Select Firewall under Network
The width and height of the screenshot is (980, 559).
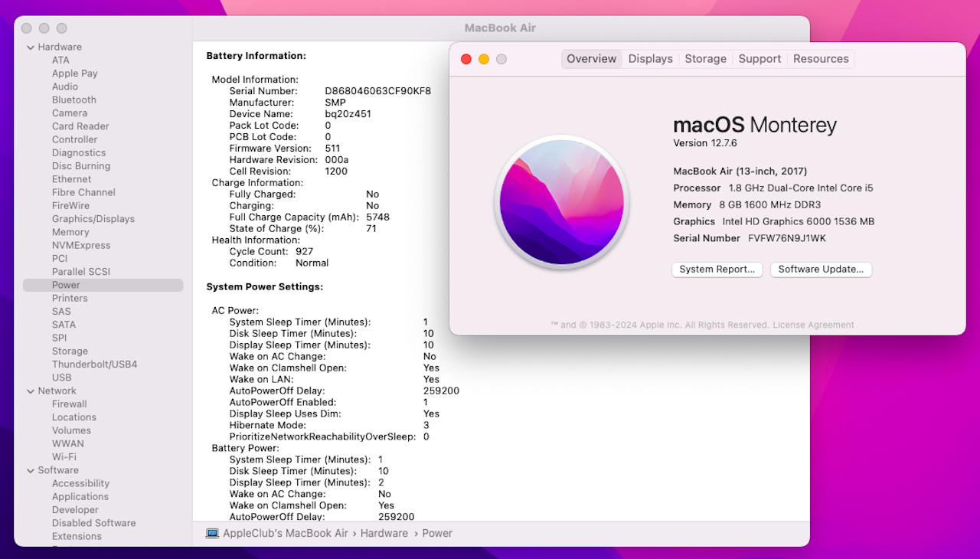click(x=69, y=404)
